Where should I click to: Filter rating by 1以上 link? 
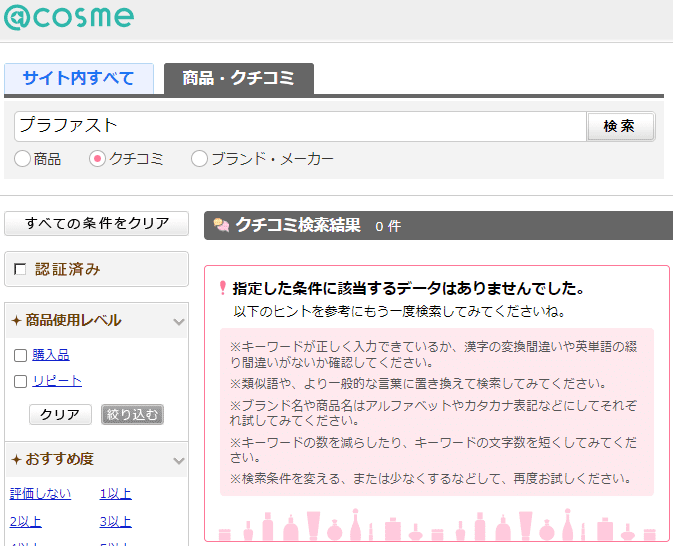(x=115, y=494)
